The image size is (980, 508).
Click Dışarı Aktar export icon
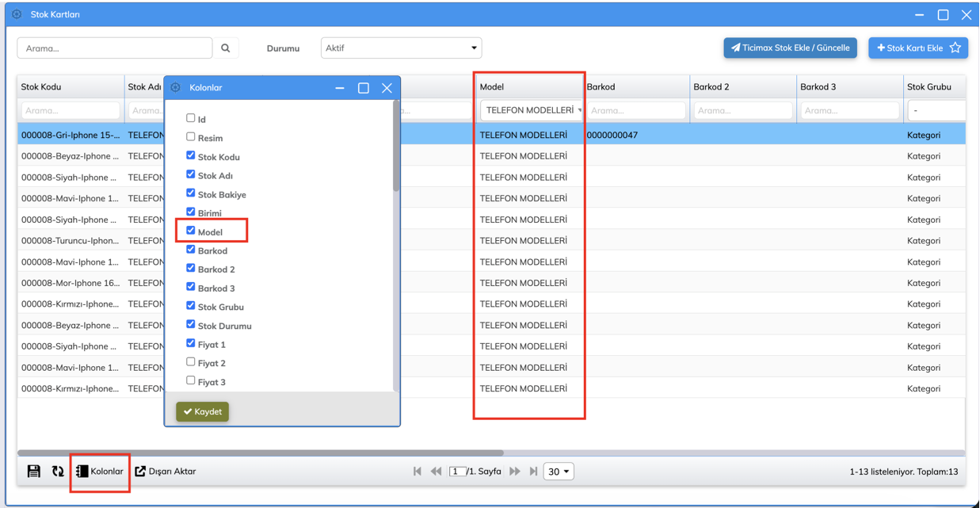[140, 472]
